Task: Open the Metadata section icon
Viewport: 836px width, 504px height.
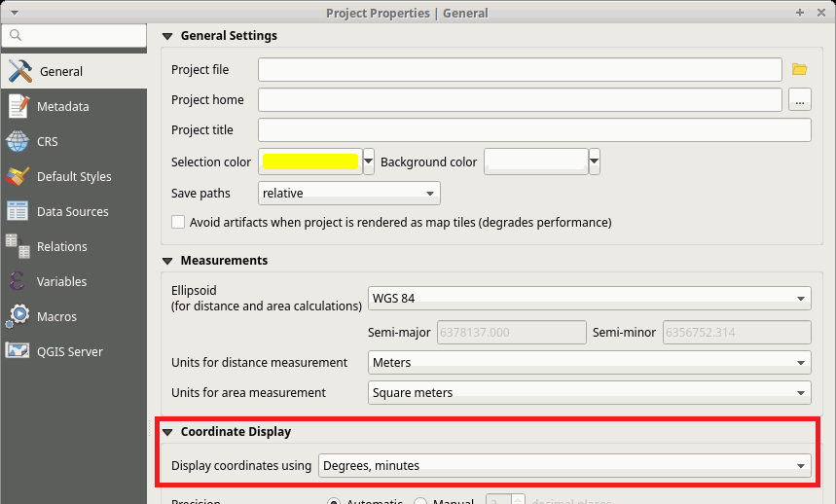Action: coord(18,106)
